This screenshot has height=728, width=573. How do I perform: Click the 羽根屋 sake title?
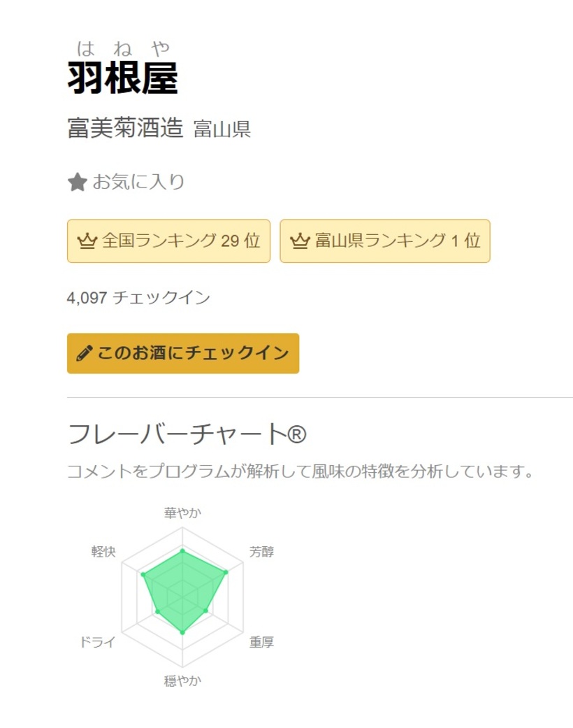pyautogui.click(x=123, y=78)
